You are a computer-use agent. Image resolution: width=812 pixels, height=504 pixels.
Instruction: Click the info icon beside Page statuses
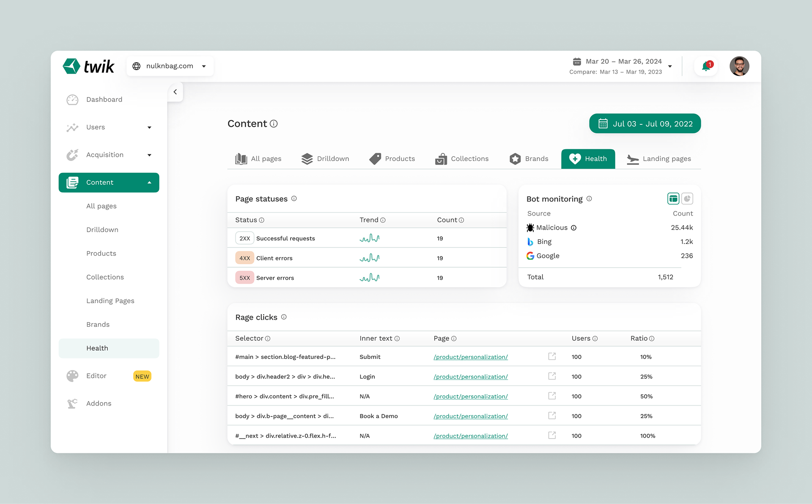[294, 199]
